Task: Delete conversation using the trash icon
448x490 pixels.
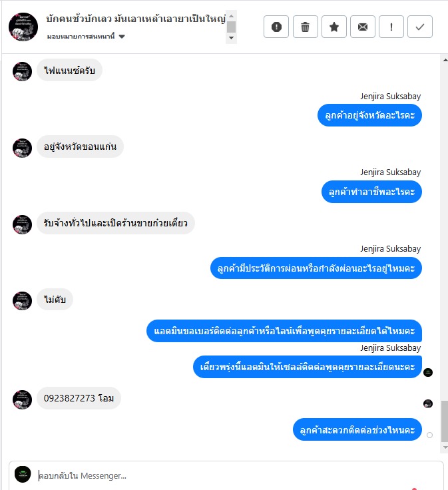Action: pos(306,27)
